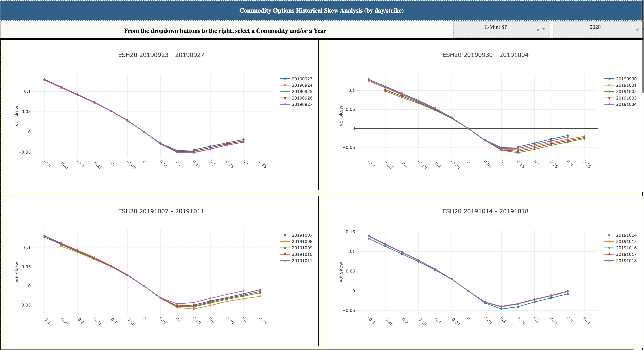Toggle the 20191011 legend entry
This screenshot has width=644, height=350.
coord(302,261)
